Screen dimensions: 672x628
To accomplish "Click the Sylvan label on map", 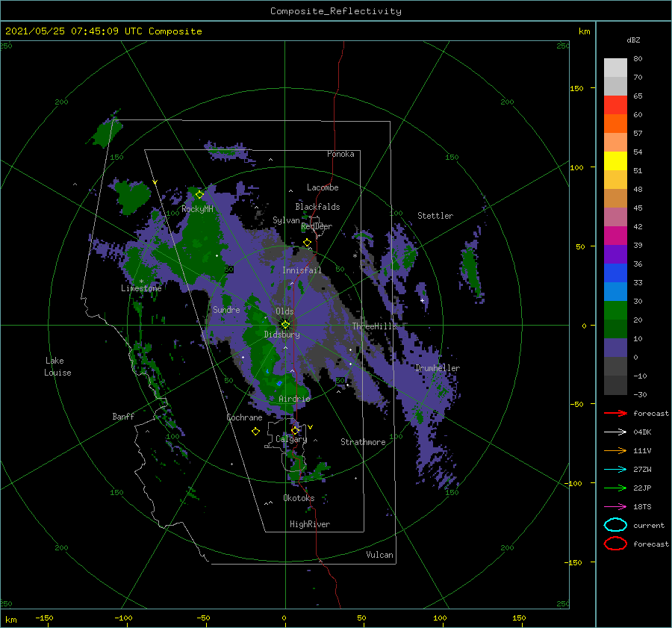I will pos(286,220).
